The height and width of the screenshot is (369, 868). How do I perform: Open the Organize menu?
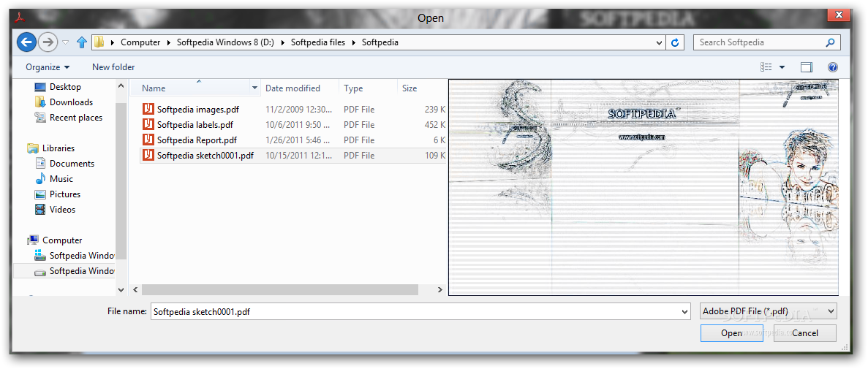pyautogui.click(x=48, y=67)
